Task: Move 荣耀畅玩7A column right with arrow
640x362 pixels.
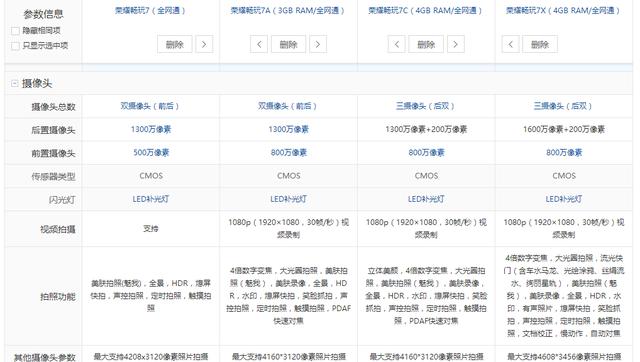Action: [318, 44]
